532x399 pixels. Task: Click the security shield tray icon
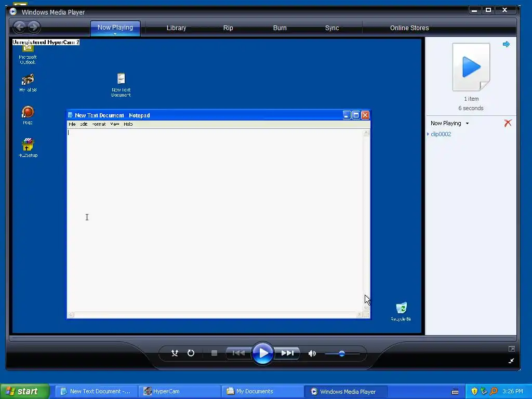pos(474,391)
